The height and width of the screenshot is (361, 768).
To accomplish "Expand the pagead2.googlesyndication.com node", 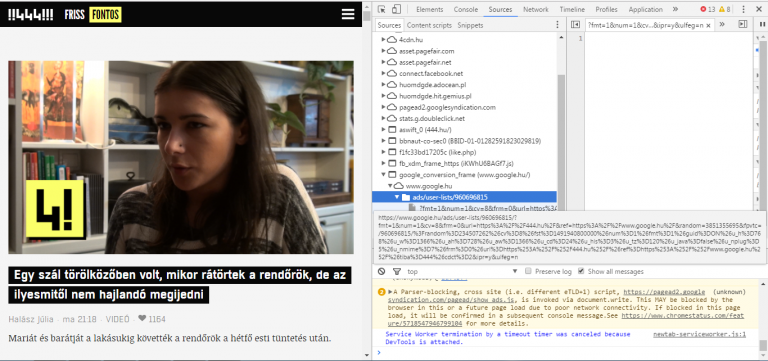I will tap(384, 107).
